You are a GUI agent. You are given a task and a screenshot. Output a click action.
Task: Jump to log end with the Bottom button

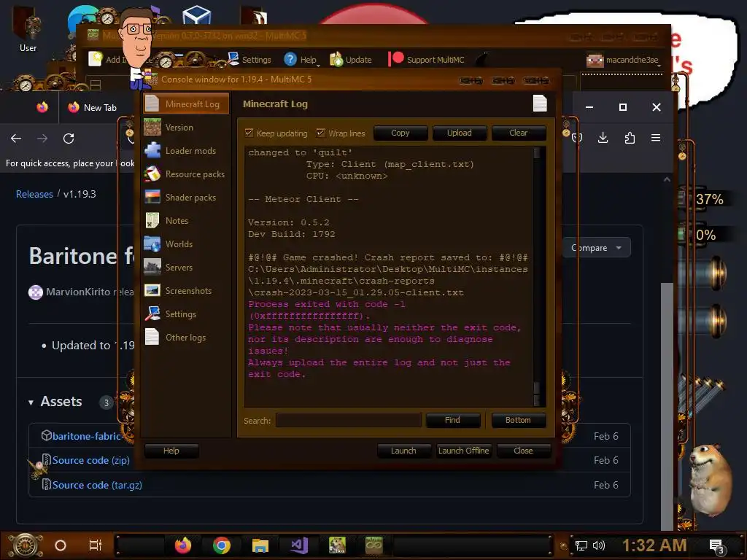(x=519, y=420)
